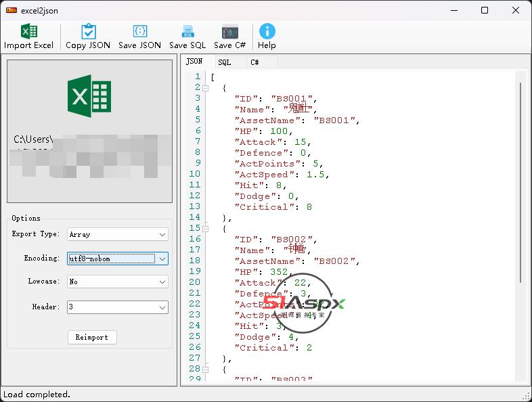
Task: Select the JSON tab
Action: tap(194, 62)
